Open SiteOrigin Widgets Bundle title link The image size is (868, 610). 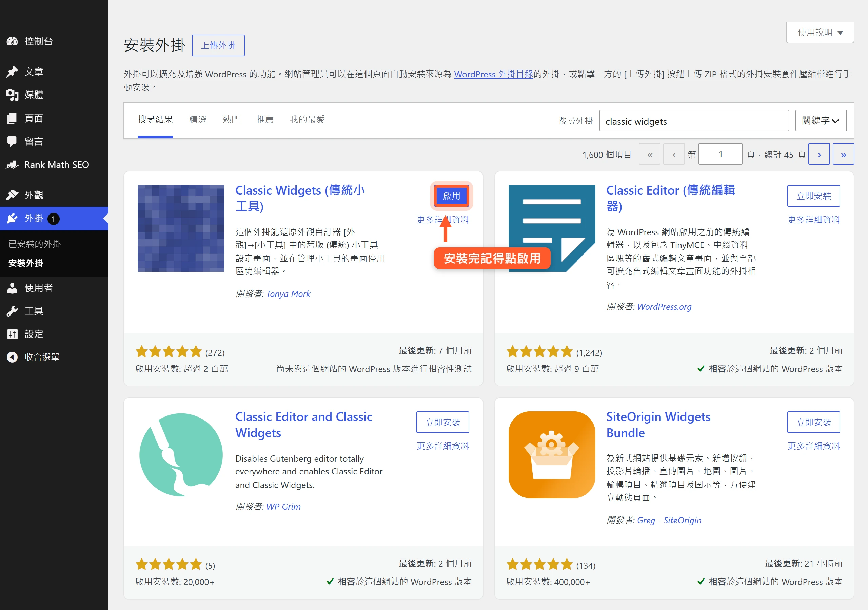[x=658, y=425]
